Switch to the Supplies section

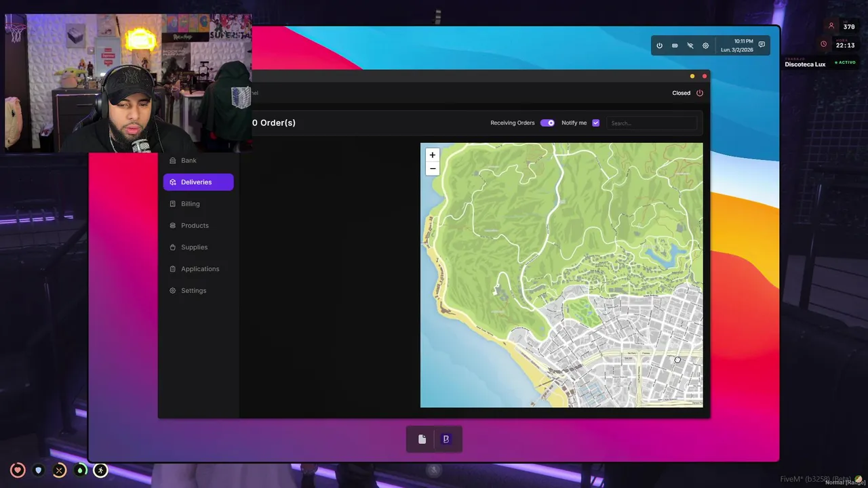tap(198, 247)
